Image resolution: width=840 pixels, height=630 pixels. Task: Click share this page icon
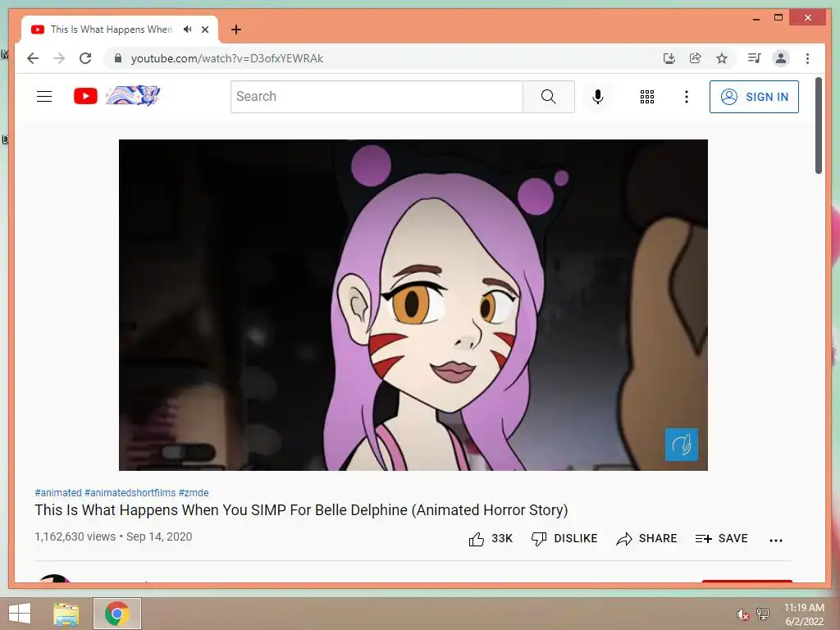click(x=696, y=58)
